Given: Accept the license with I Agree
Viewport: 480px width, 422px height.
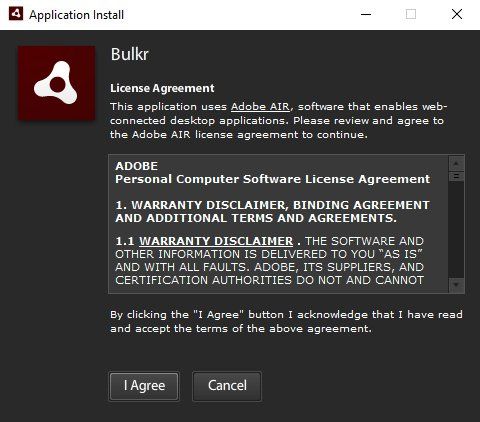Looking at the screenshot, I should point(144,386).
